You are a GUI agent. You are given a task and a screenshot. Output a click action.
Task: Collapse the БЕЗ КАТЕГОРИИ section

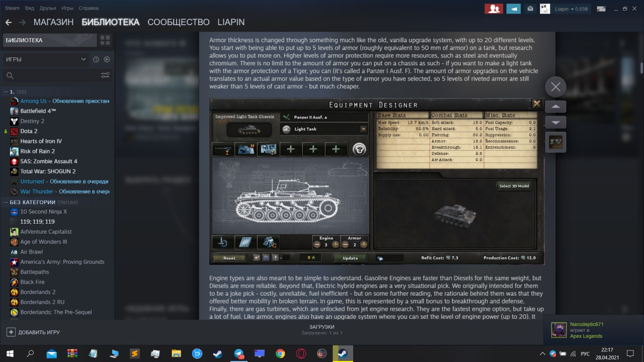click(6, 202)
